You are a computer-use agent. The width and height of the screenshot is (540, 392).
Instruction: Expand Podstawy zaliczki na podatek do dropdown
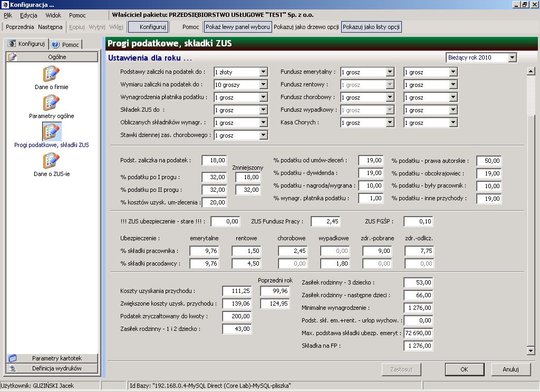264,72
